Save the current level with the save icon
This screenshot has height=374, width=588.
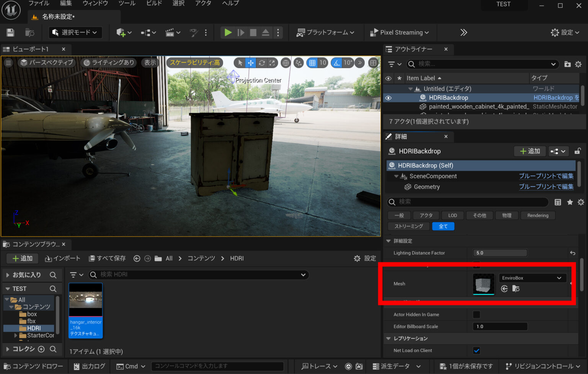pyautogui.click(x=10, y=33)
